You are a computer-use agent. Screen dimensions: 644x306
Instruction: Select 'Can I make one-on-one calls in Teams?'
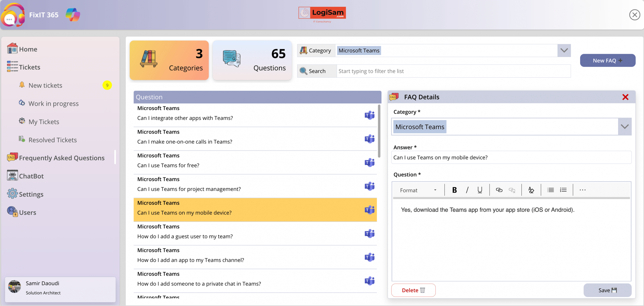pos(255,139)
